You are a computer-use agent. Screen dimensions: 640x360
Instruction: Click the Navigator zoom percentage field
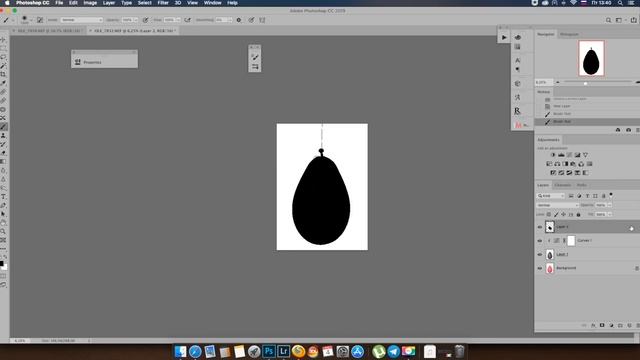(543, 82)
